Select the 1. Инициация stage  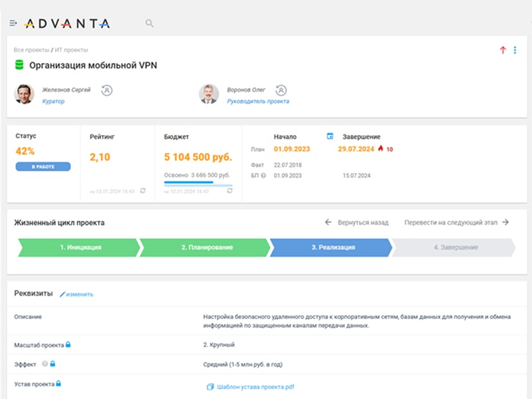pos(80,247)
